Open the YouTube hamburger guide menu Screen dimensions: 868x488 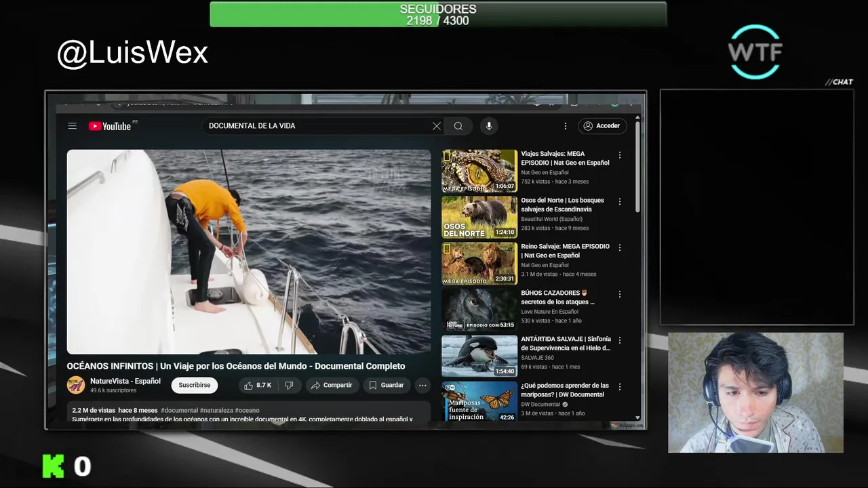[x=73, y=126]
